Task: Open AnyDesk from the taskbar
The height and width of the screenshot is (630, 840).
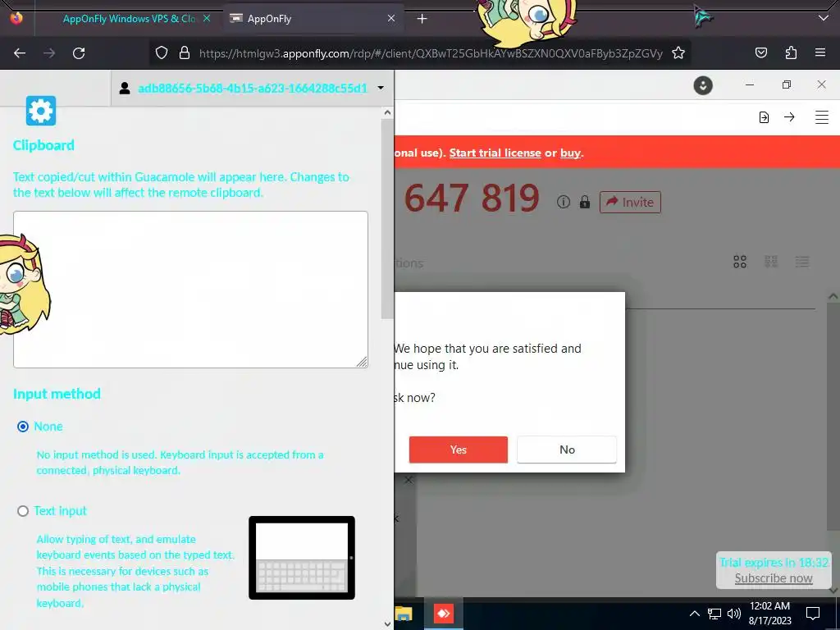Action: click(x=444, y=614)
